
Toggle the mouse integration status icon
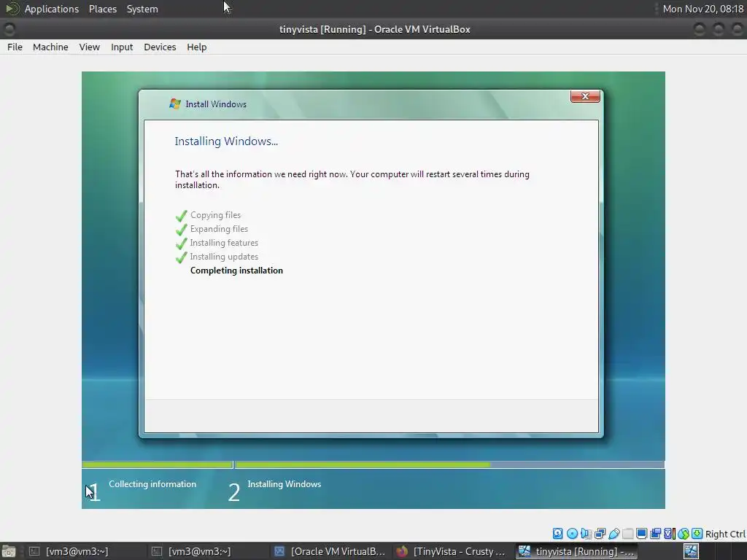point(683,534)
